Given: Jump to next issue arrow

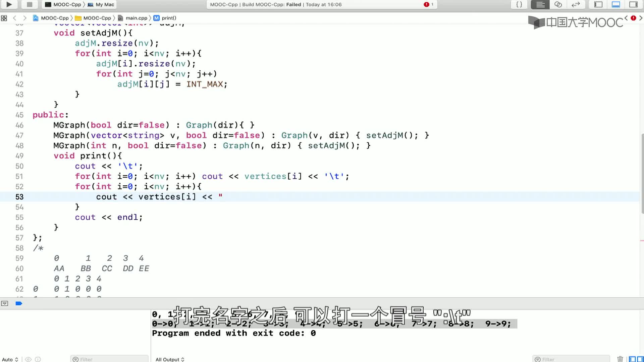Looking at the screenshot, I should point(641,18).
